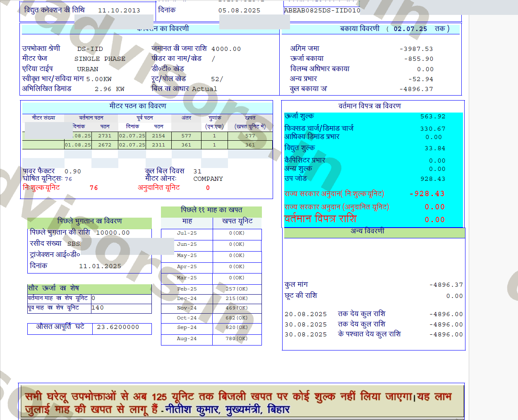Select energy charge amount "563.92"
Screen dimensions: 518x420
click(433, 117)
